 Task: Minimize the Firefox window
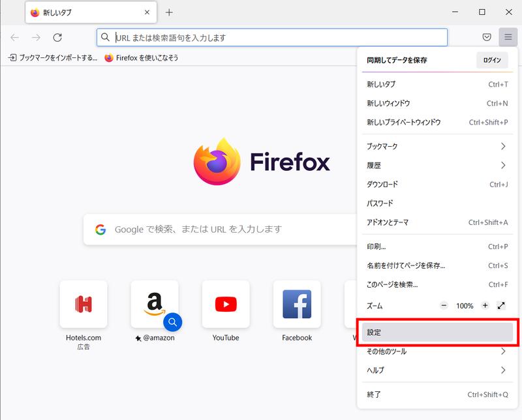pos(455,12)
